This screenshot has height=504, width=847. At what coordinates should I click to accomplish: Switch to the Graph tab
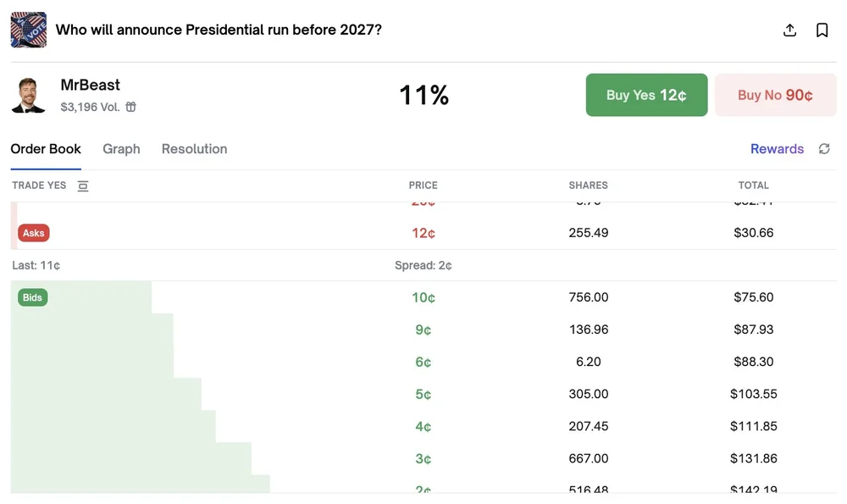121,148
